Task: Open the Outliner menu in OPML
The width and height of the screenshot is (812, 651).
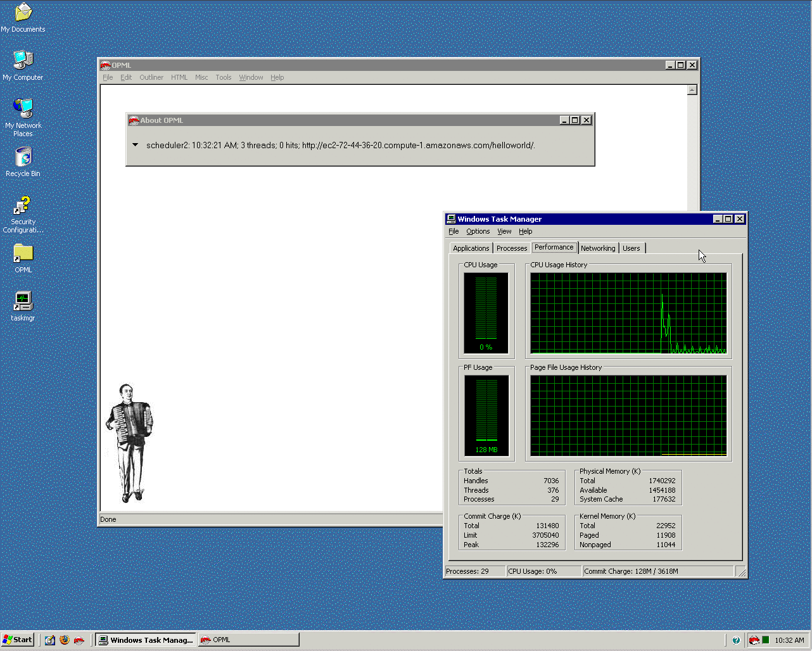Action: point(151,77)
